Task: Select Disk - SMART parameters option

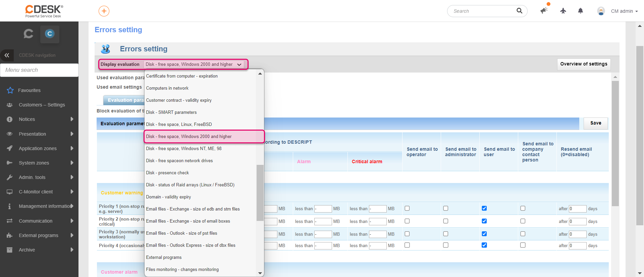Action: coord(200,112)
